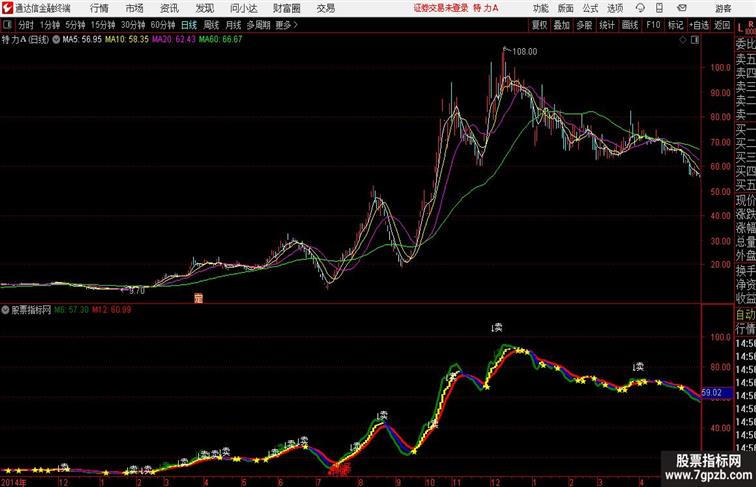Expand the main chart indicator dropdown beside 特力A(日线)
Viewport: 756px width, 487px height.
tap(56, 40)
